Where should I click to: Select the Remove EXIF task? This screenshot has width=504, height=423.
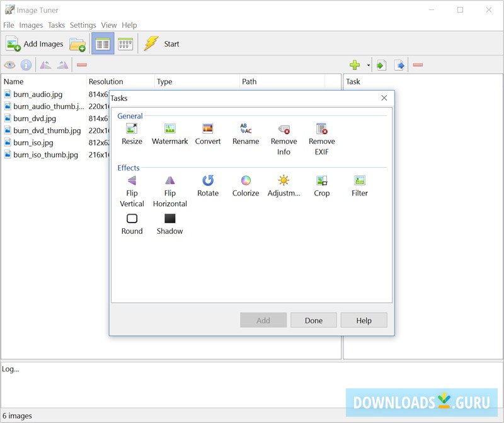pos(321,139)
